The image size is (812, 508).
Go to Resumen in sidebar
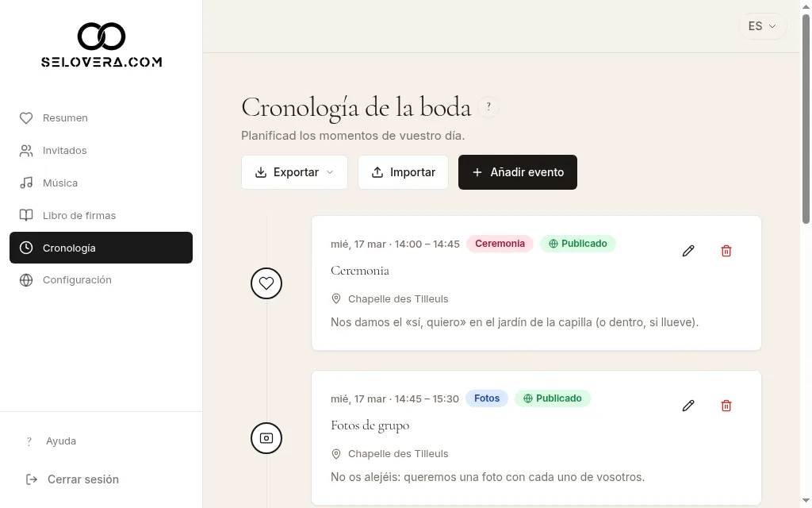pyautogui.click(x=101, y=118)
